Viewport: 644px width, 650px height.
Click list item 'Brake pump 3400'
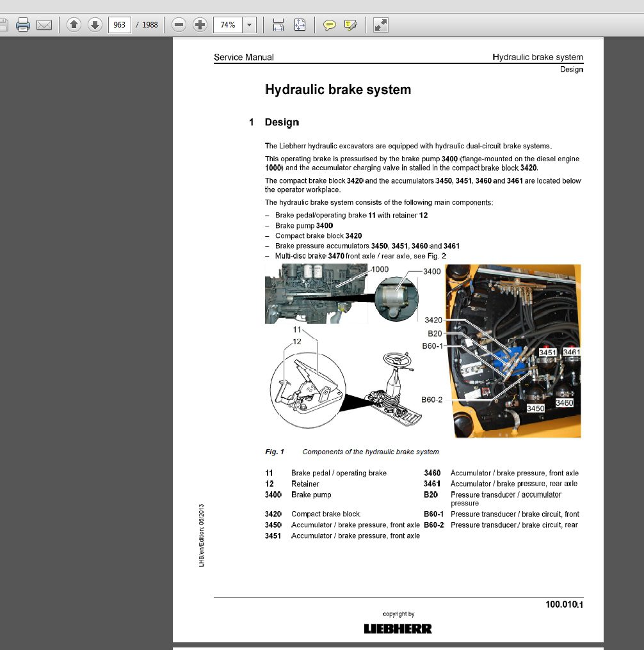click(x=304, y=225)
